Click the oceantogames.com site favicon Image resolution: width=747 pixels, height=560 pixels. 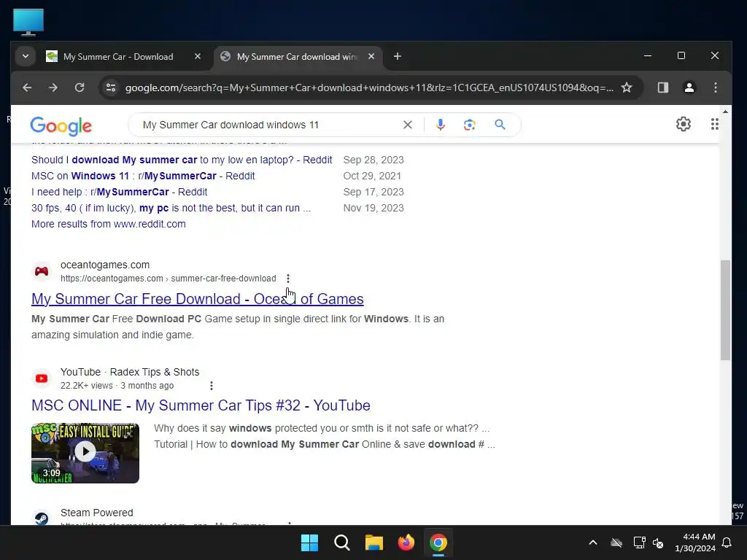pyautogui.click(x=42, y=271)
